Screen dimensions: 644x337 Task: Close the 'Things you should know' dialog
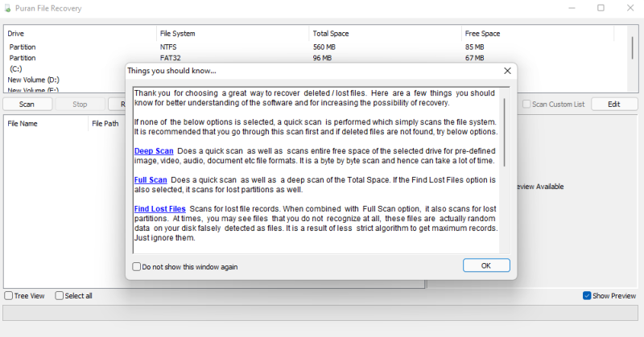pos(507,71)
